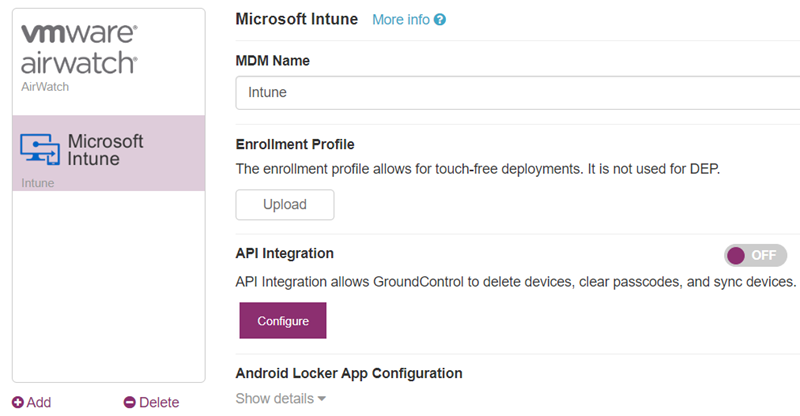Image resolution: width=800 pixels, height=416 pixels.
Task: Select the VMware AirWatch logo entry
Action: (79, 50)
